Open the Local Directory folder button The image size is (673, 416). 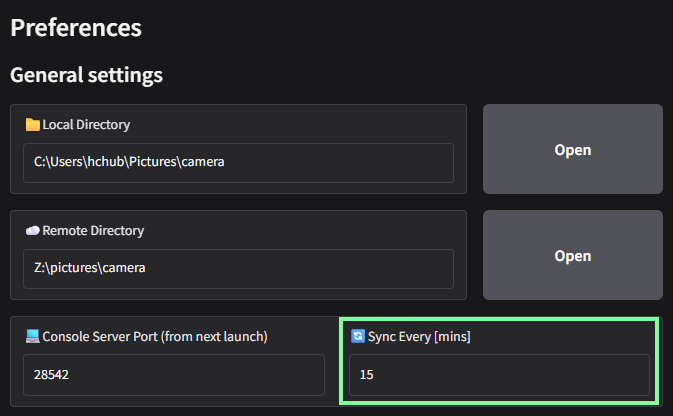coord(573,149)
